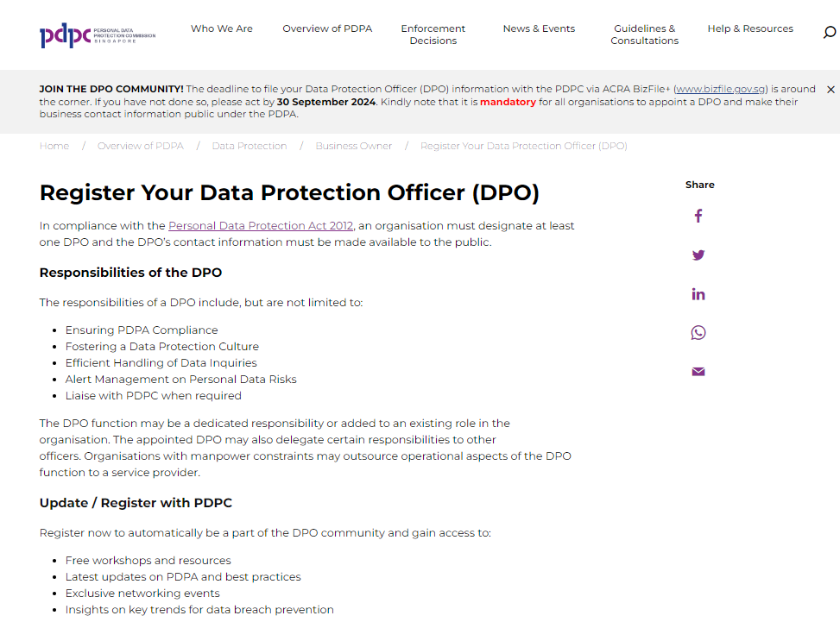
Task: Open the site search magnifier
Action: click(830, 33)
